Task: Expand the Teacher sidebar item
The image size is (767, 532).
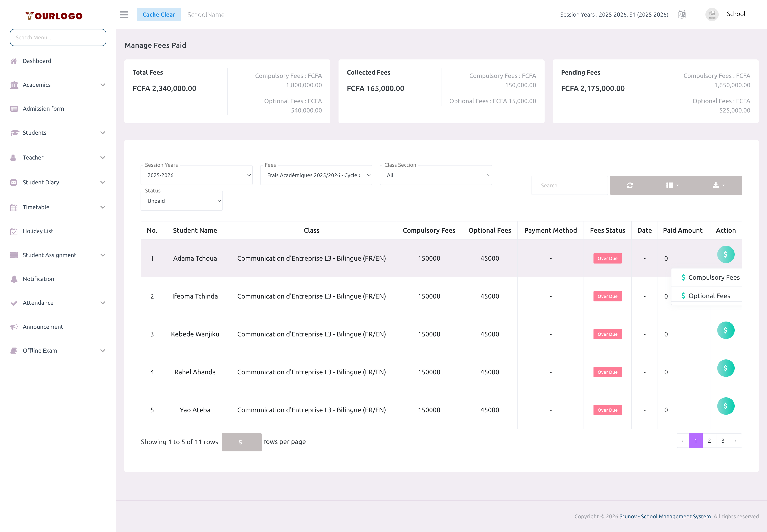Action: (x=102, y=157)
